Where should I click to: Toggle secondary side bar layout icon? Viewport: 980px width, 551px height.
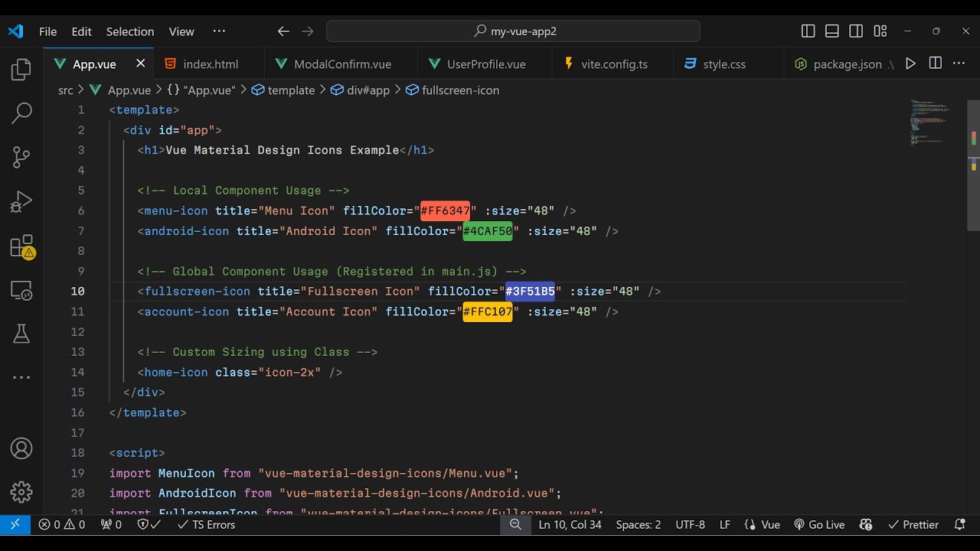tap(856, 31)
